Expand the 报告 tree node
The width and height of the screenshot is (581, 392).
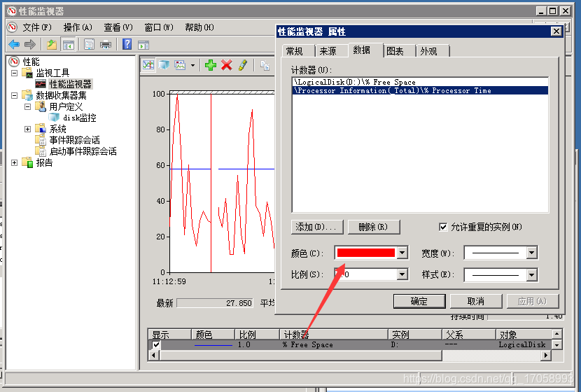[14, 162]
